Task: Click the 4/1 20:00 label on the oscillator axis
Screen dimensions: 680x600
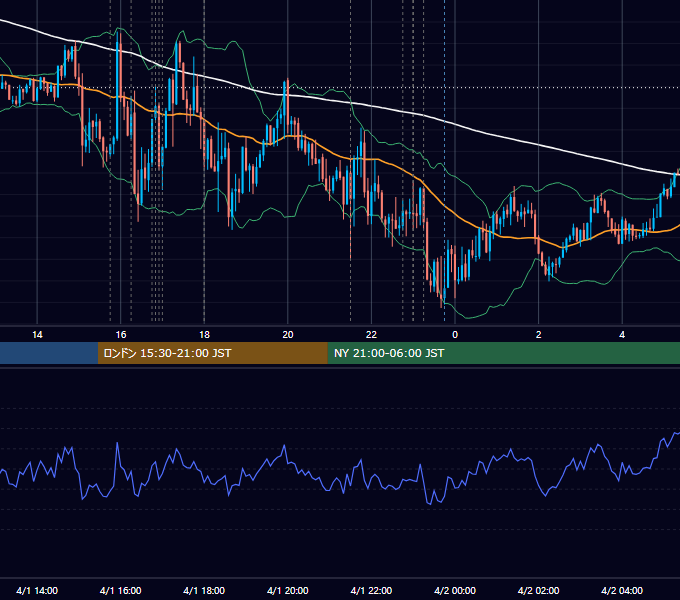Action: [288, 590]
